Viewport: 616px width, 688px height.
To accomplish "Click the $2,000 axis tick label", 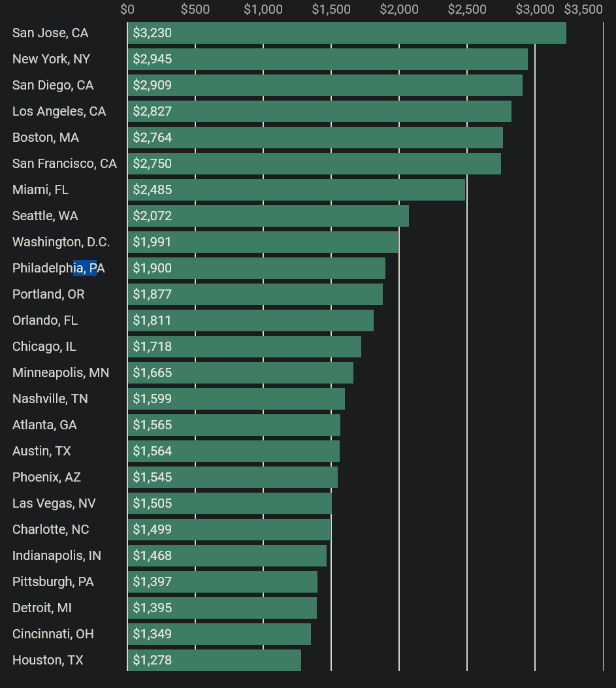I will 398,9.
